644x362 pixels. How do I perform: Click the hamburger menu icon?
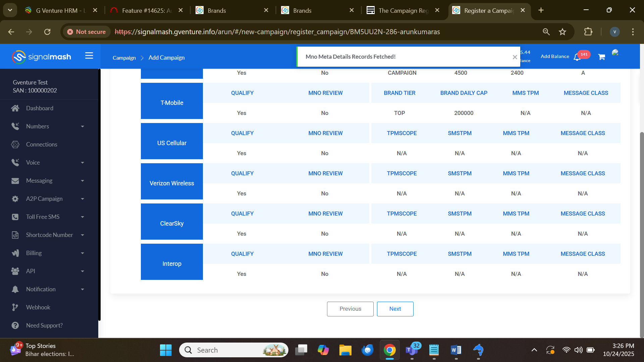[x=89, y=56]
